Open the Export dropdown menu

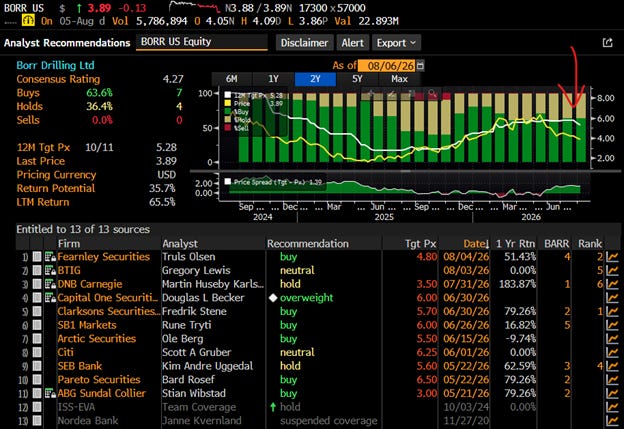coord(396,43)
